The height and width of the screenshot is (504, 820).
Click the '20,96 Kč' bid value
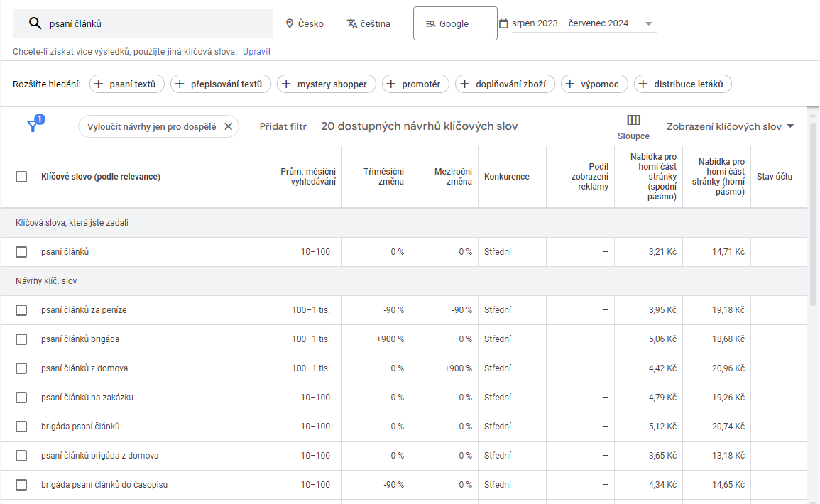(728, 368)
